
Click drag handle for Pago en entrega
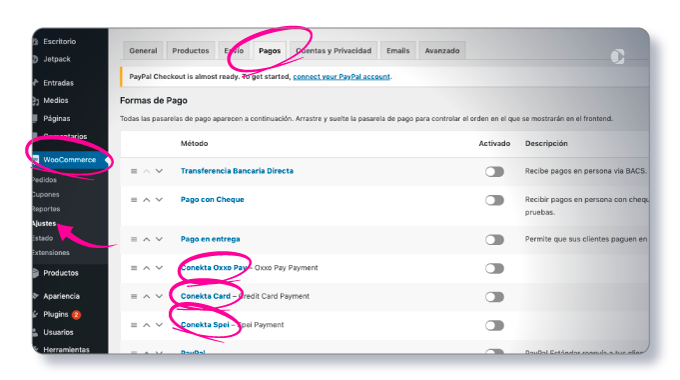coord(134,239)
